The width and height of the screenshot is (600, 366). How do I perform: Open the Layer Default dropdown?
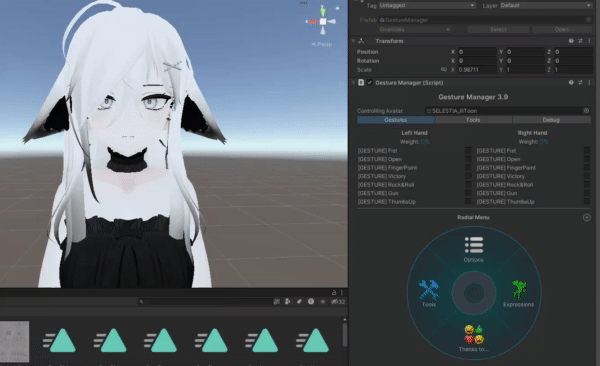click(546, 5)
